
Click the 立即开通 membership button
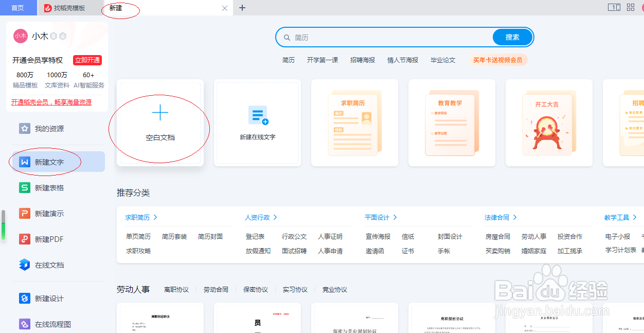pos(86,60)
